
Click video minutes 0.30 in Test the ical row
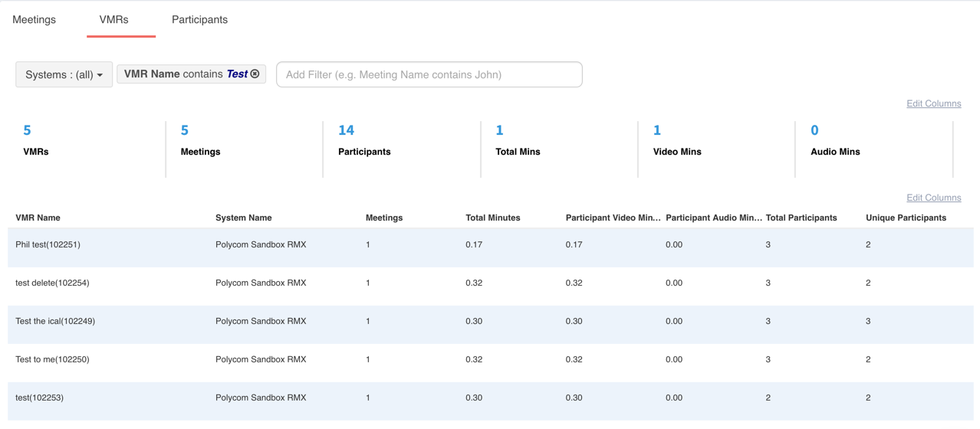(x=574, y=322)
